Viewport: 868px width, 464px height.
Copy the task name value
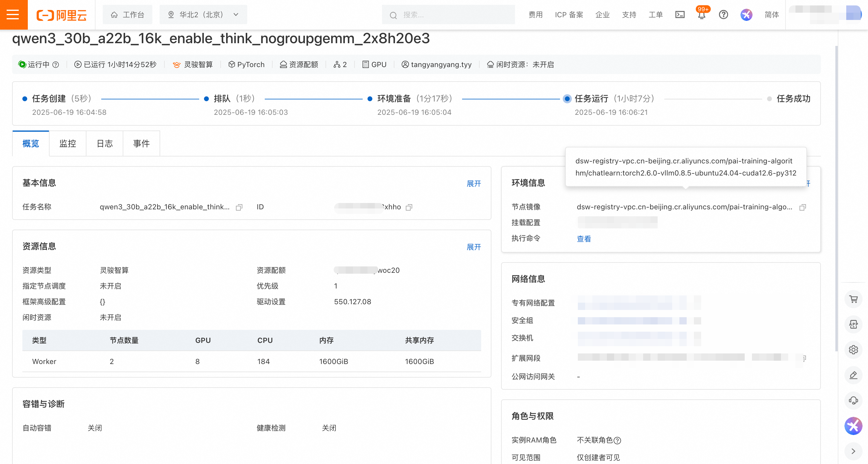point(239,207)
